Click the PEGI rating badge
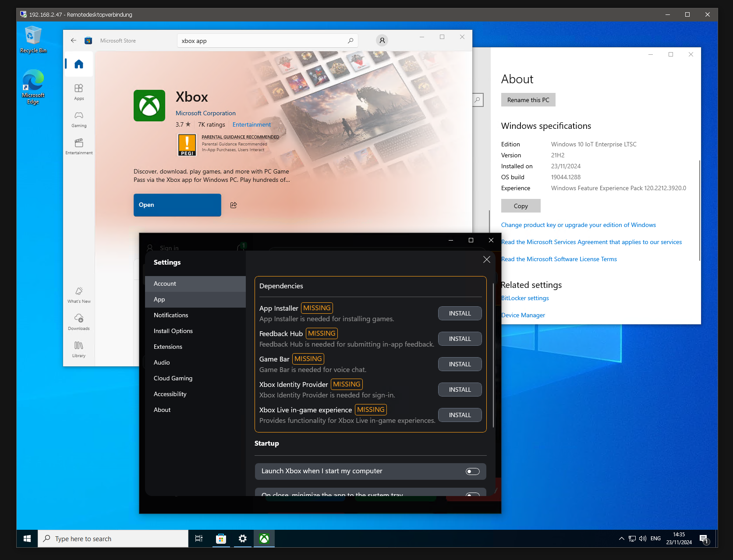Viewport: 733px width, 560px height. click(x=187, y=145)
